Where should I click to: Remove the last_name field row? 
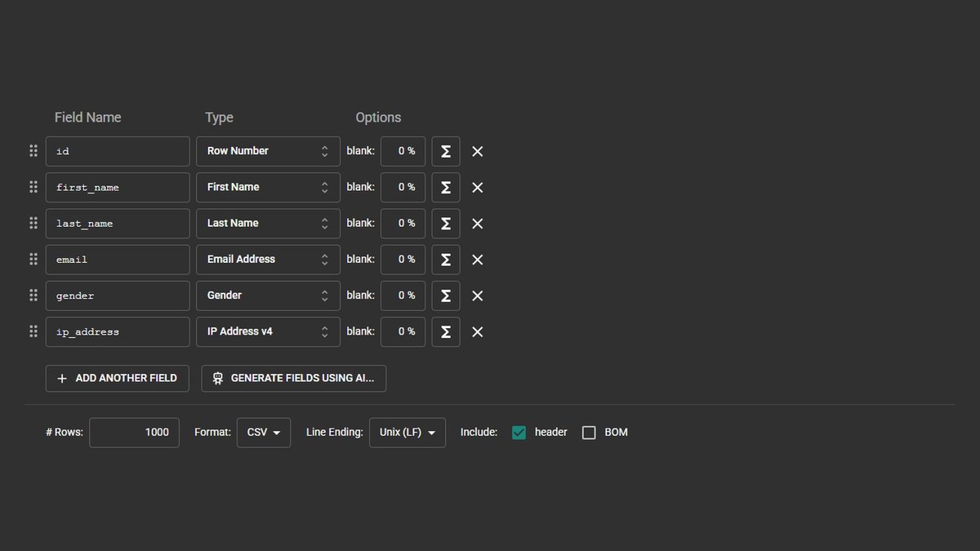pyautogui.click(x=478, y=223)
